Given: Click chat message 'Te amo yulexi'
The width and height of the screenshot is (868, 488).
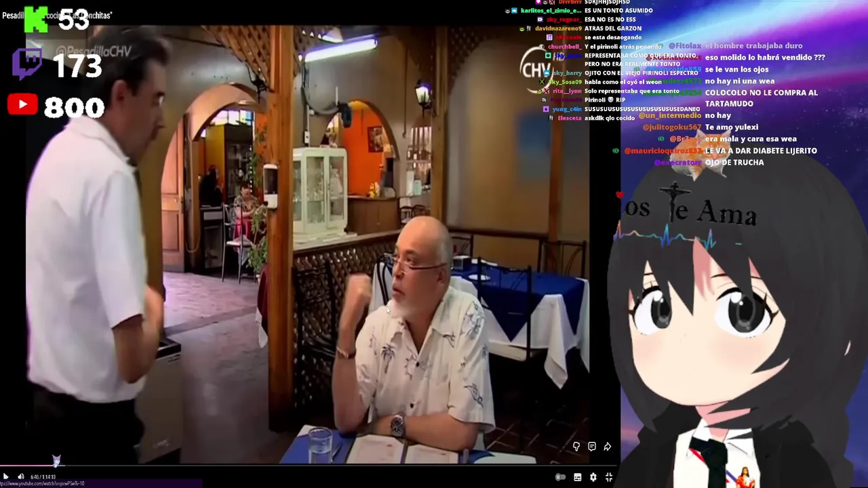Looking at the screenshot, I should [x=732, y=127].
